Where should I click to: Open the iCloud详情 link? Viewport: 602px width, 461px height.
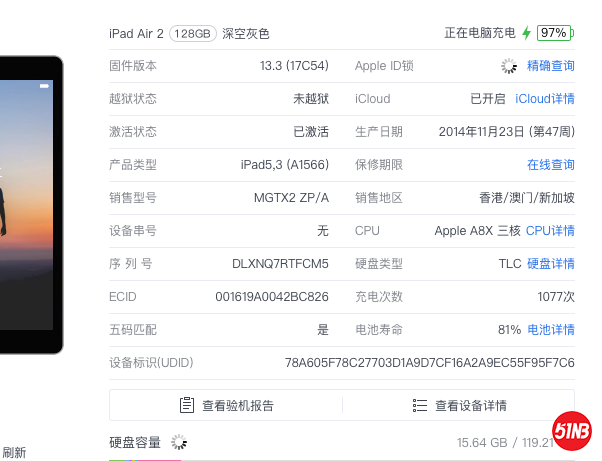[545, 99]
